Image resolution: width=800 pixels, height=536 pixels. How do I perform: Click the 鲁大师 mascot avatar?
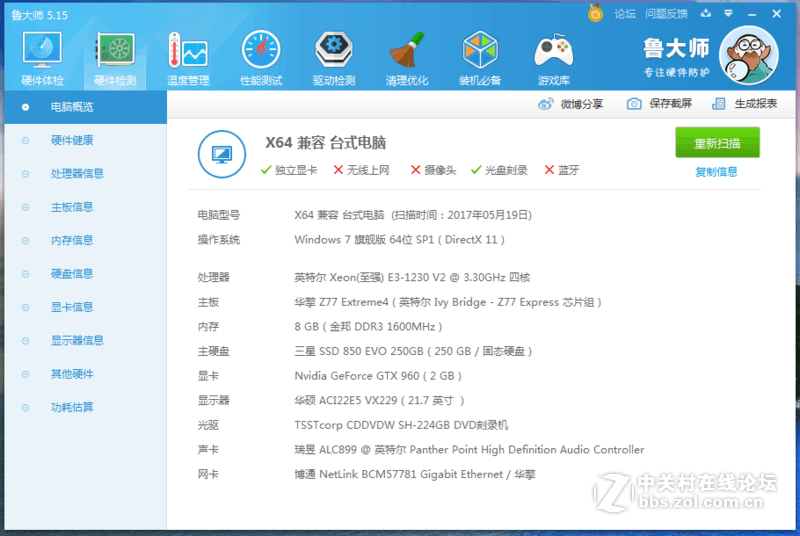point(748,55)
